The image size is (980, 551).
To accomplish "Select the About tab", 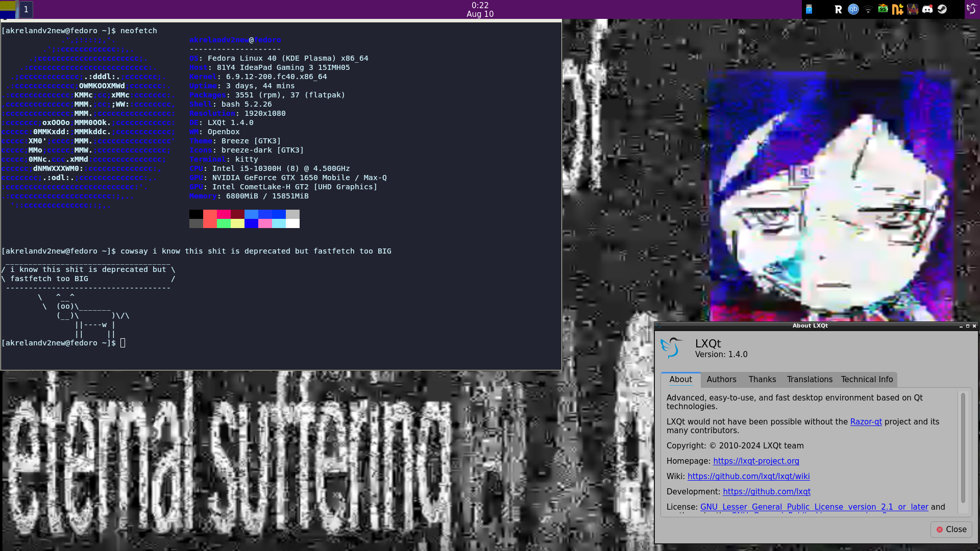I will pyautogui.click(x=680, y=380).
